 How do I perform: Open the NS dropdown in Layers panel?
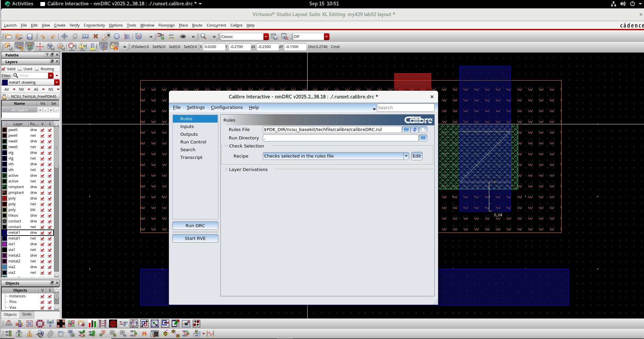58,89
